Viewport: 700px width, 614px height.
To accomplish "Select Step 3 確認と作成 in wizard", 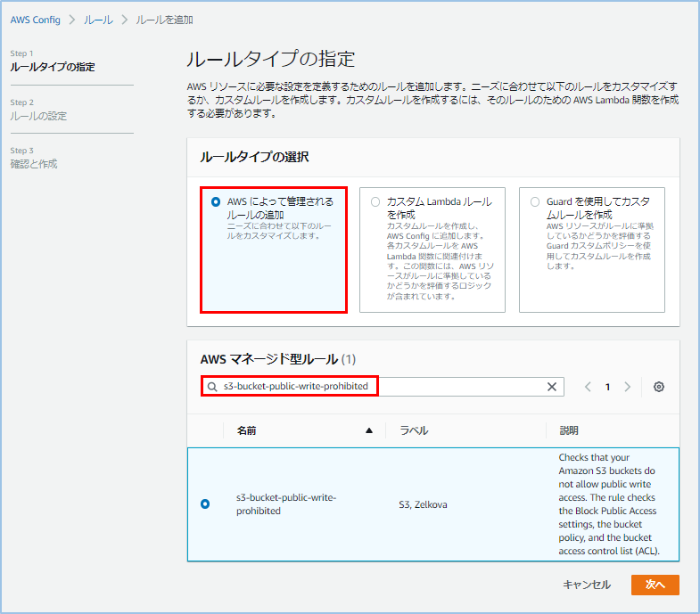I will point(34,164).
